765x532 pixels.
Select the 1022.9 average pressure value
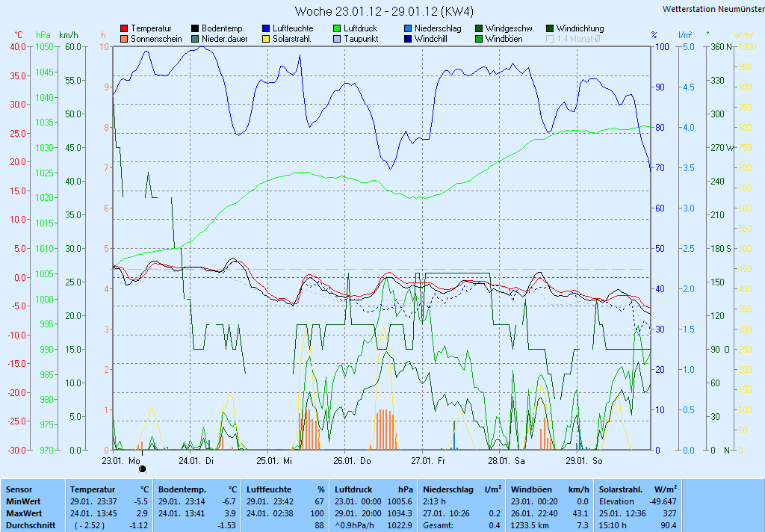pos(400,526)
